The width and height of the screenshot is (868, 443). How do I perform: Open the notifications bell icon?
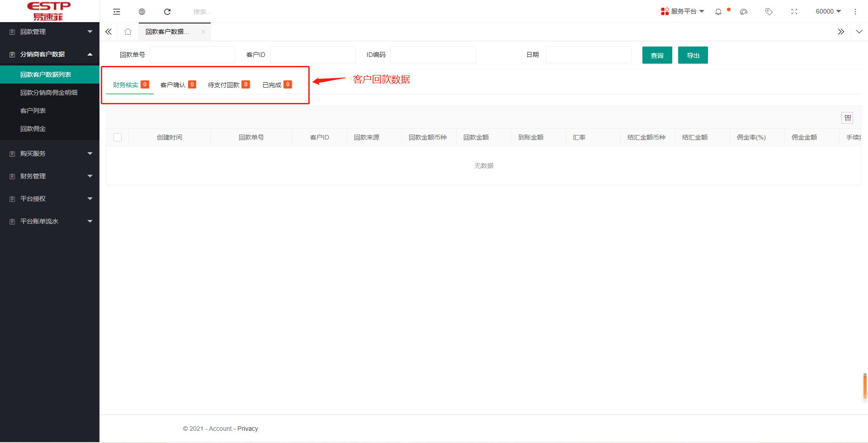coord(718,11)
